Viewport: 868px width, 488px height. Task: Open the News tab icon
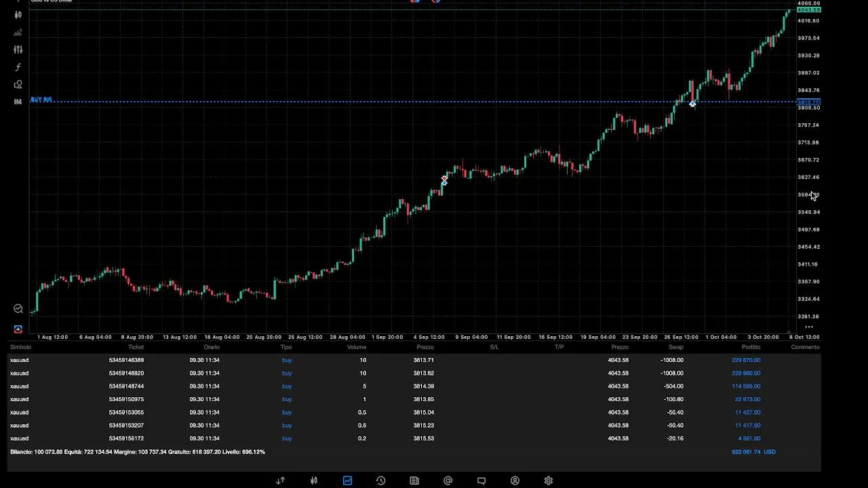414,481
